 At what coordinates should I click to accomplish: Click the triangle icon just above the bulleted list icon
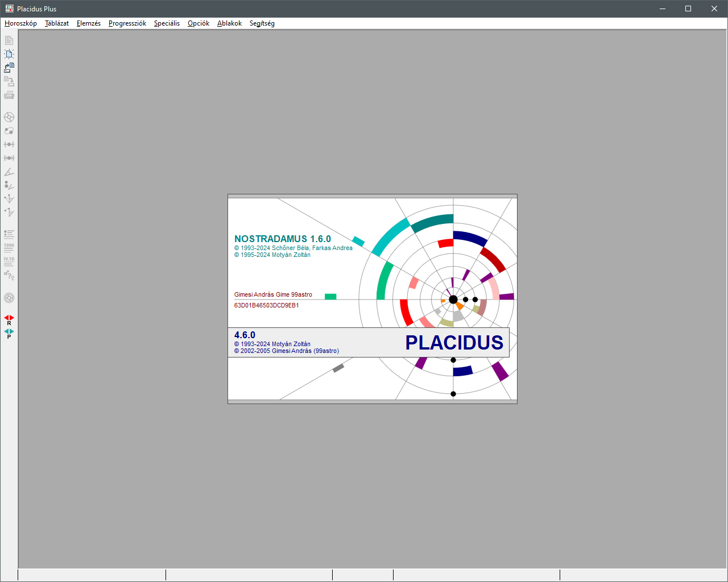pyautogui.click(x=9, y=213)
